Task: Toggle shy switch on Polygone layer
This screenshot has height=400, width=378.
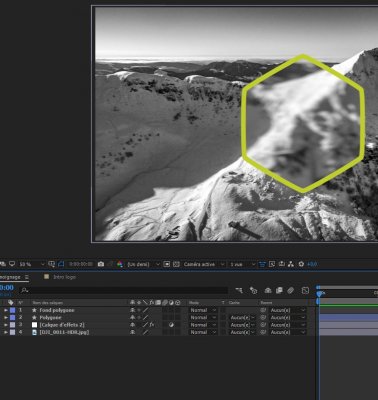Action: pos(133,317)
